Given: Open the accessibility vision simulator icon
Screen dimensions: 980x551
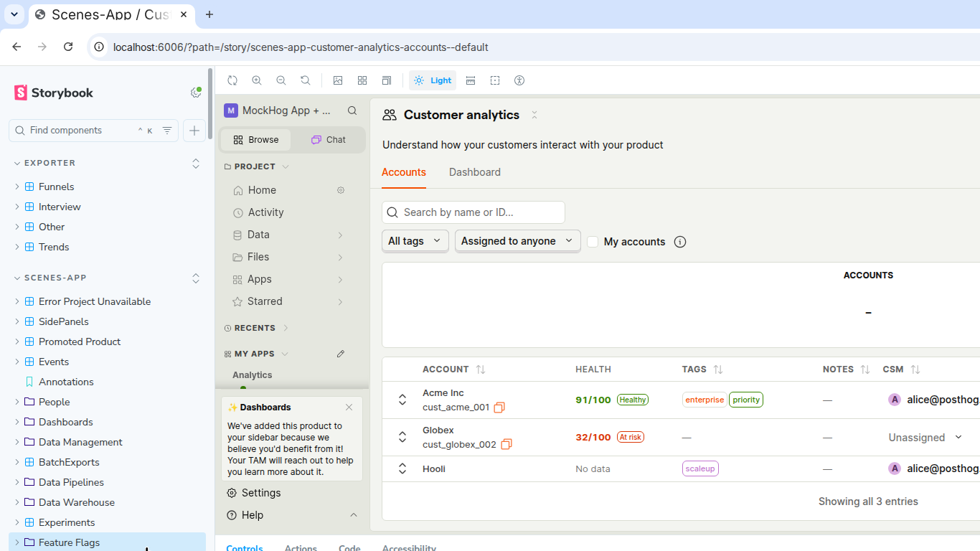Looking at the screenshot, I should [519, 80].
